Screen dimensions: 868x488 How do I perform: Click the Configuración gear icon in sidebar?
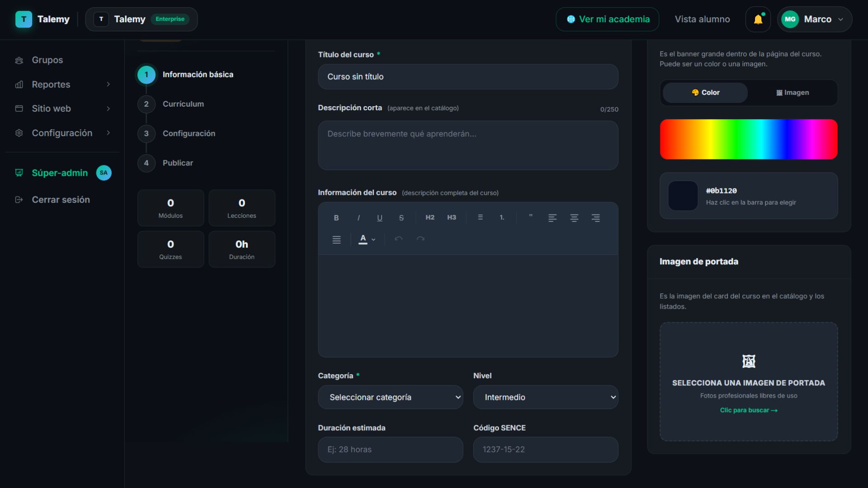[x=19, y=133]
